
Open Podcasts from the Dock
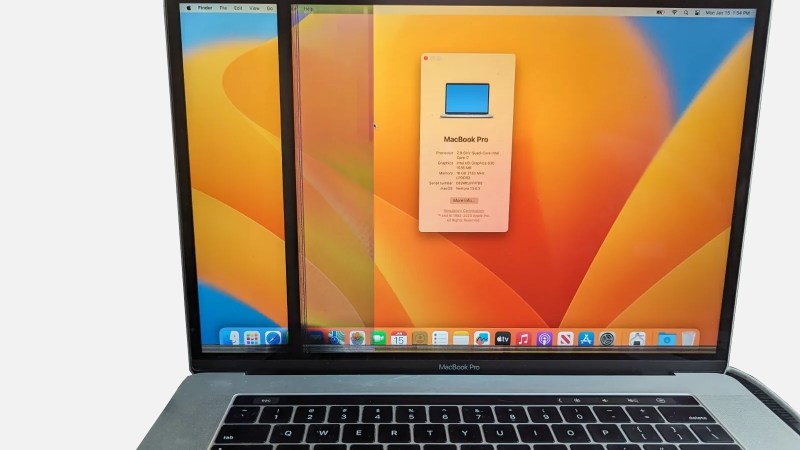point(544,338)
